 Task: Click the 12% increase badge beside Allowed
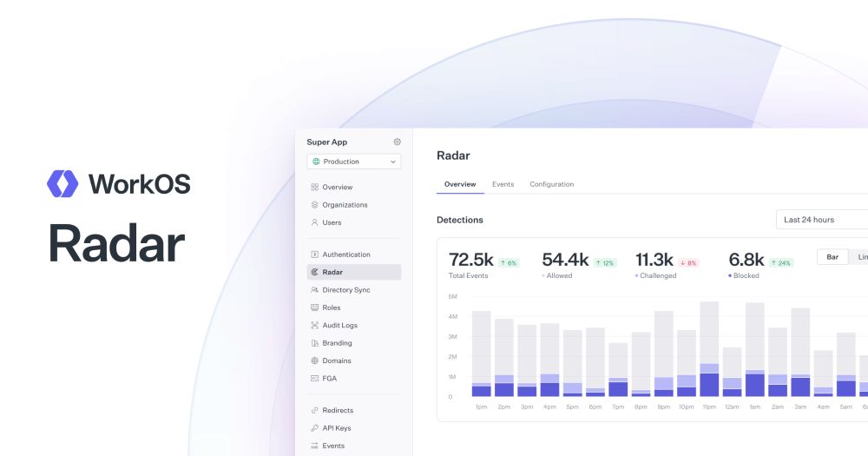coord(604,263)
